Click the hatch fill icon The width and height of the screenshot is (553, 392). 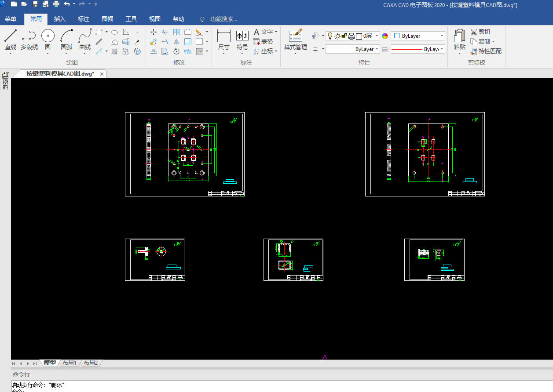pyautogui.click(x=114, y=51)
